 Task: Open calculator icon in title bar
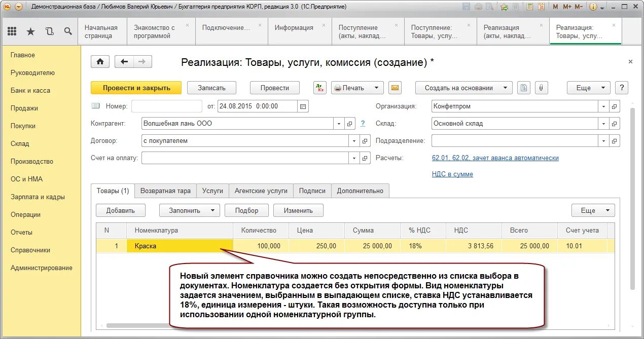click(530, 7)
